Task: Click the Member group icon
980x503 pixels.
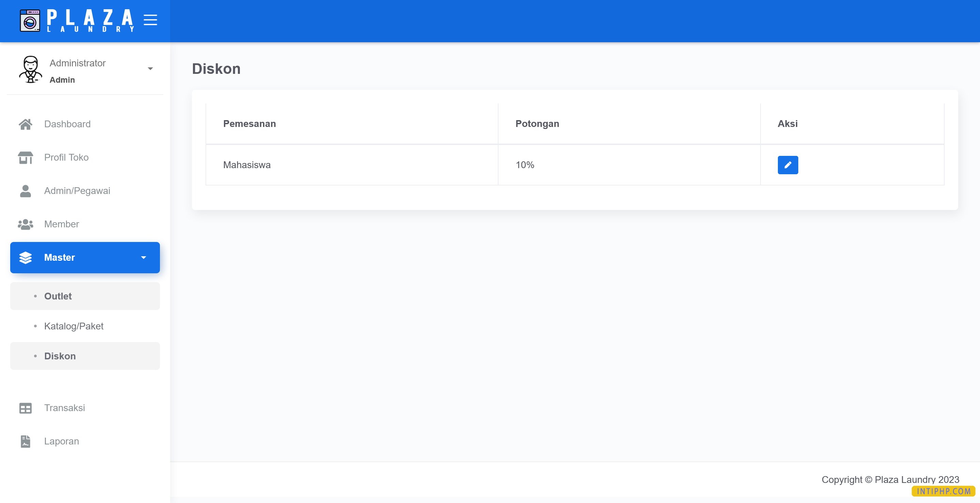Action: 25,224
